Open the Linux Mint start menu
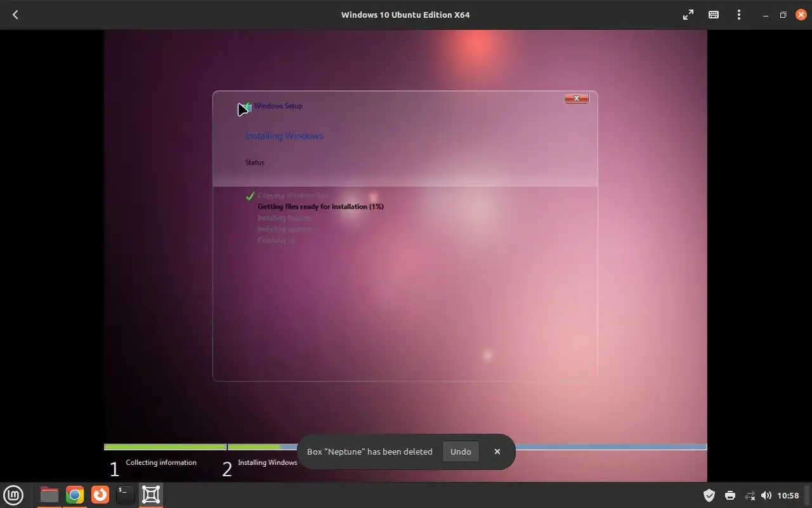This screenshot has height=508, width=812. (x=13, y=495)
